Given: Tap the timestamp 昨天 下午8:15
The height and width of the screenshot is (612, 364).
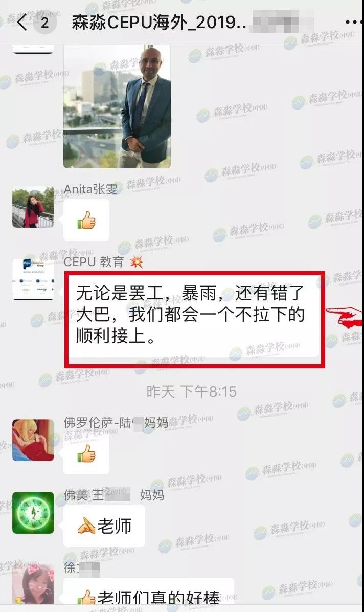Looking at the screenshot, I should pyautogui.click(x=192, y=391).
